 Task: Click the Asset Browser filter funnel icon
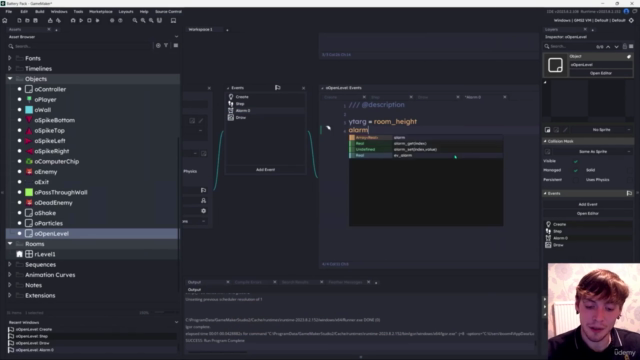pyautogui.click(x=166, y=46)
